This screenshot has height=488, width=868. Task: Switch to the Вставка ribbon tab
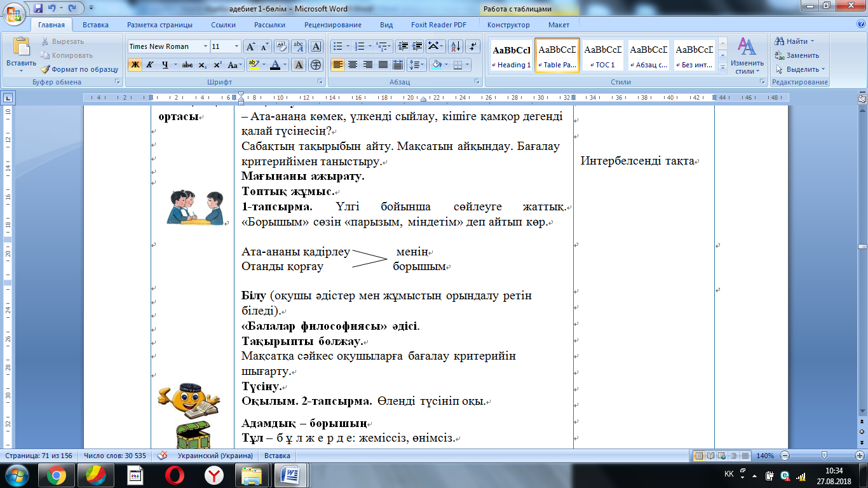95,25
